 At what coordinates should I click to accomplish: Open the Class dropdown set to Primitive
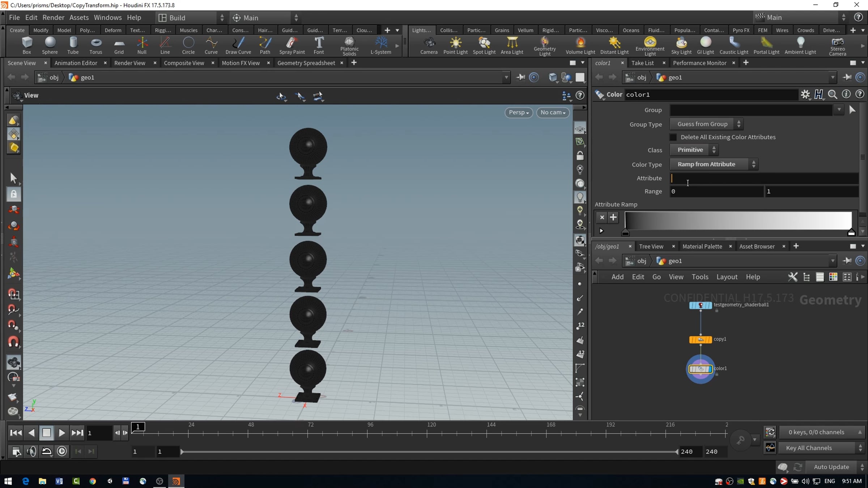694,150
